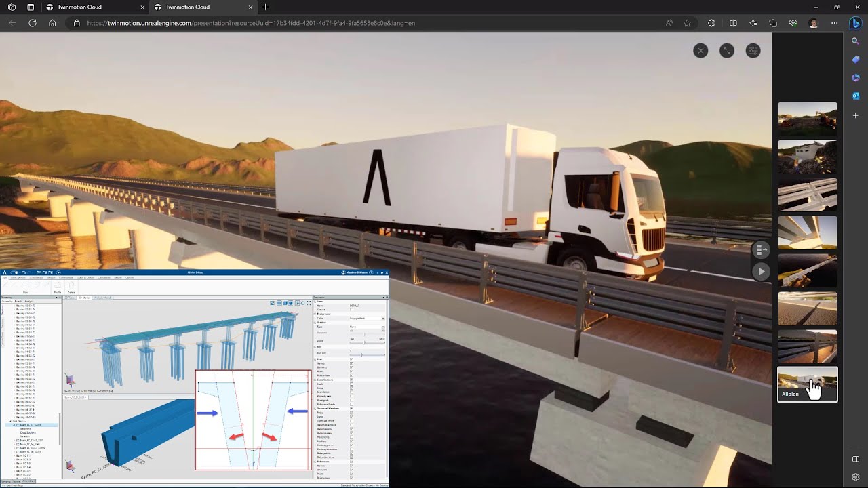Add sidebar app with the plus icon
Image resolution: width=868 pixels, height=488 pixels.
[x=855, y=115]
